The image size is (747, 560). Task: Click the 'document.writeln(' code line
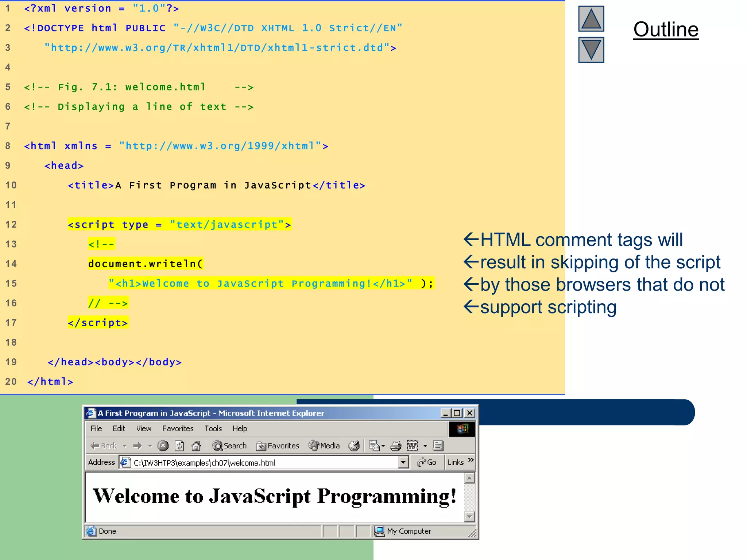pos(146,264)
